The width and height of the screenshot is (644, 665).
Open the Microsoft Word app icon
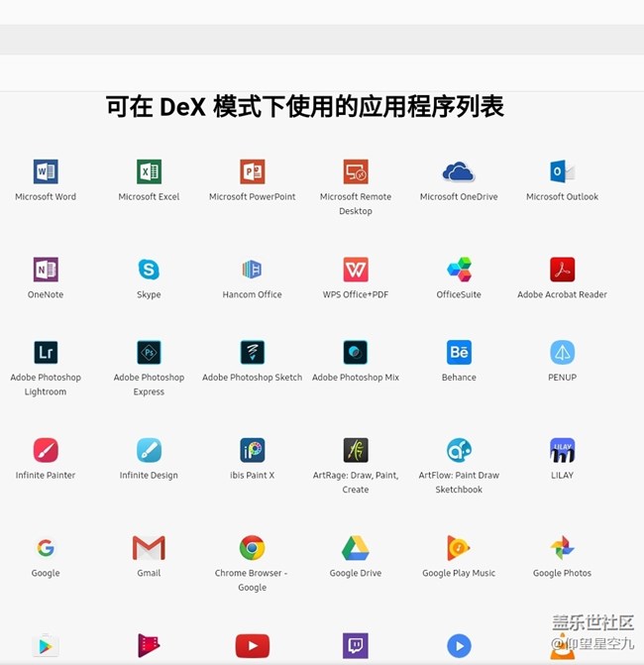pyautogui.click(x=46, y=171)
